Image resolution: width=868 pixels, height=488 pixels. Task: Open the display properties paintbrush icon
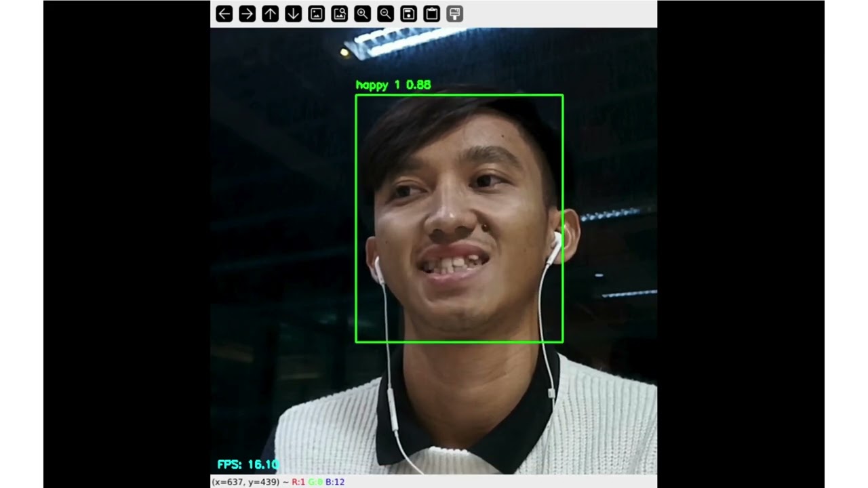(x=455, y=14)
